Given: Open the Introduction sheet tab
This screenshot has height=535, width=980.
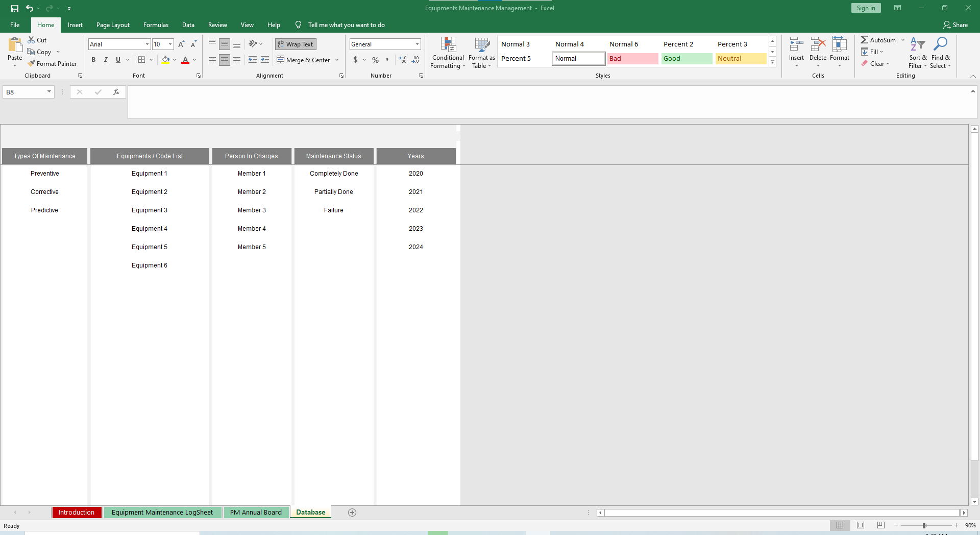Looking at the screenshot, I should click(77, 513).
